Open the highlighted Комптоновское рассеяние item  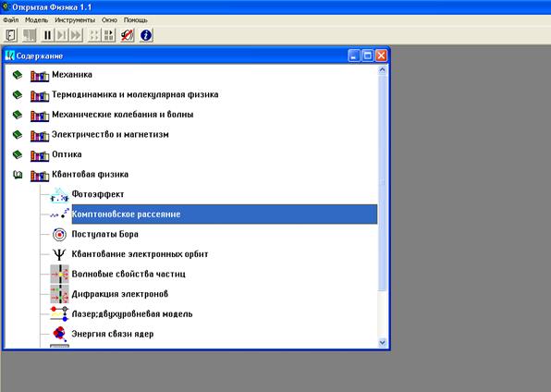[x=225, y=214]
